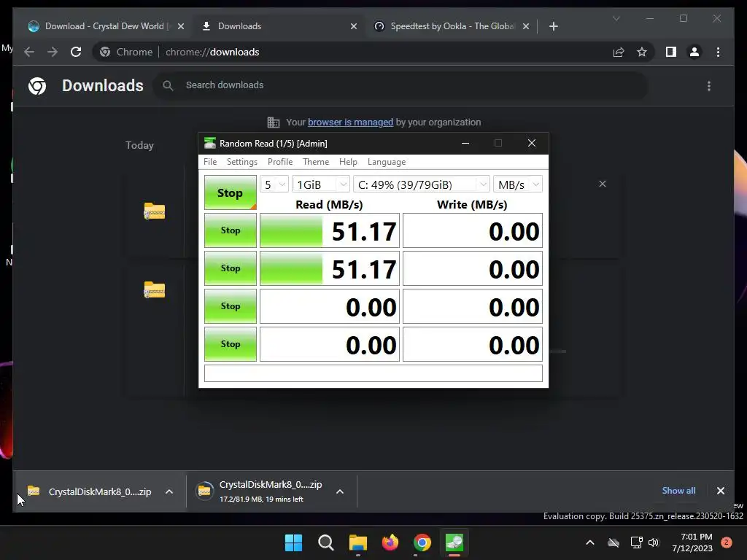This screenshot has height=560, width=747.
Task: Click the CrystalDiskMark title bar app icon
Action: [209, 144]
